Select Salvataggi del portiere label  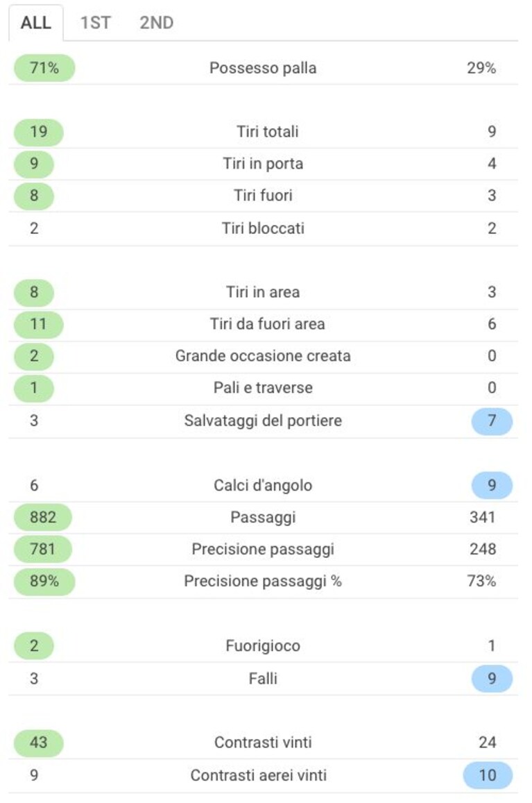tap(263, 421)
